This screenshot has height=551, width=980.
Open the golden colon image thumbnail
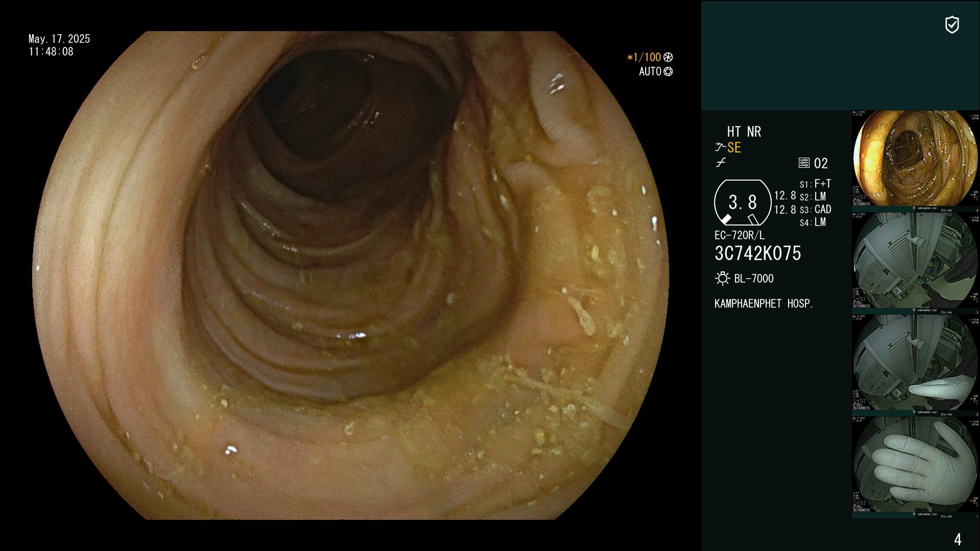[915, 159]
